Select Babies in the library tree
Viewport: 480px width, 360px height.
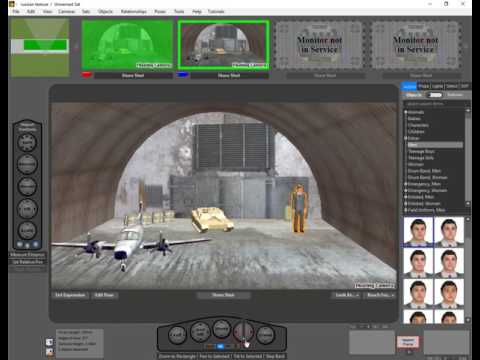[x=414, y=119]
